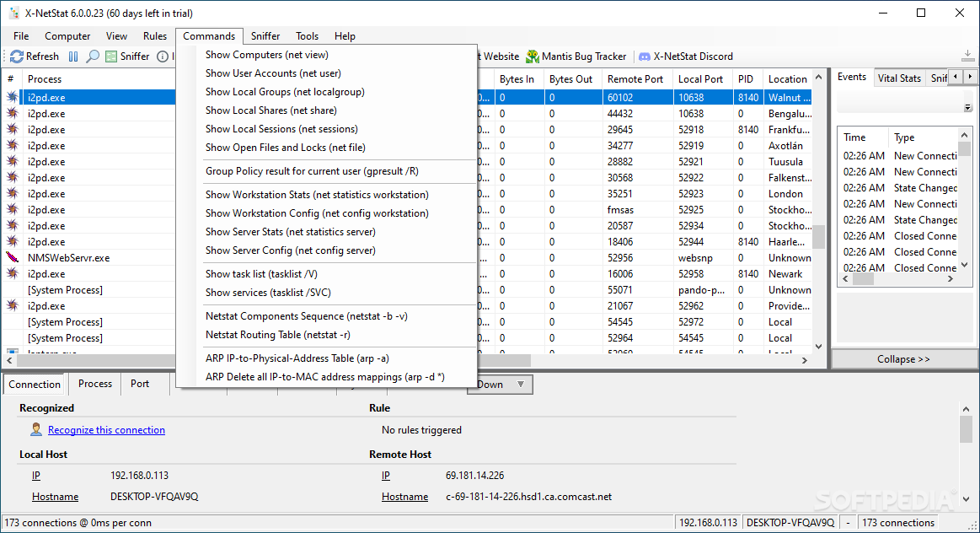Switch to the Events tab

tap(852, 77)
